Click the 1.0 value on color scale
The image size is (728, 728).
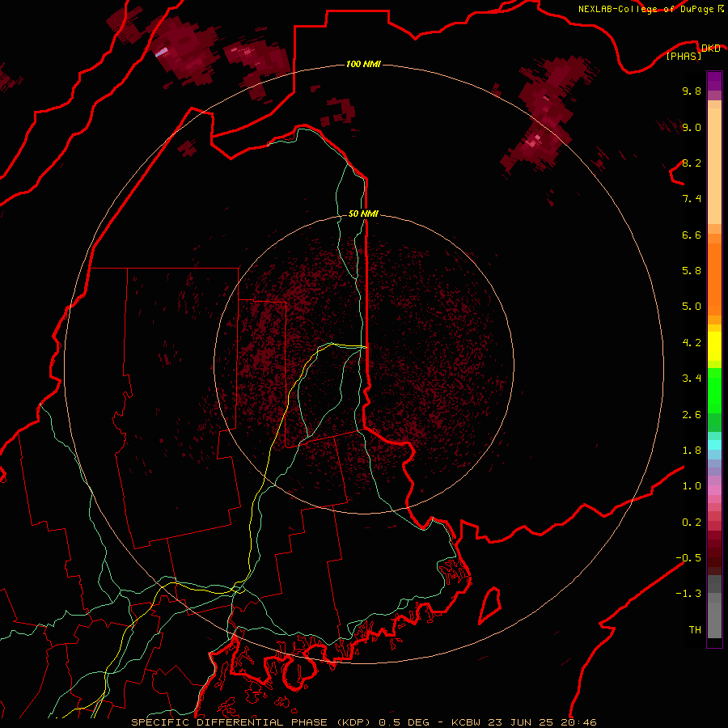[x=692, y=486]
